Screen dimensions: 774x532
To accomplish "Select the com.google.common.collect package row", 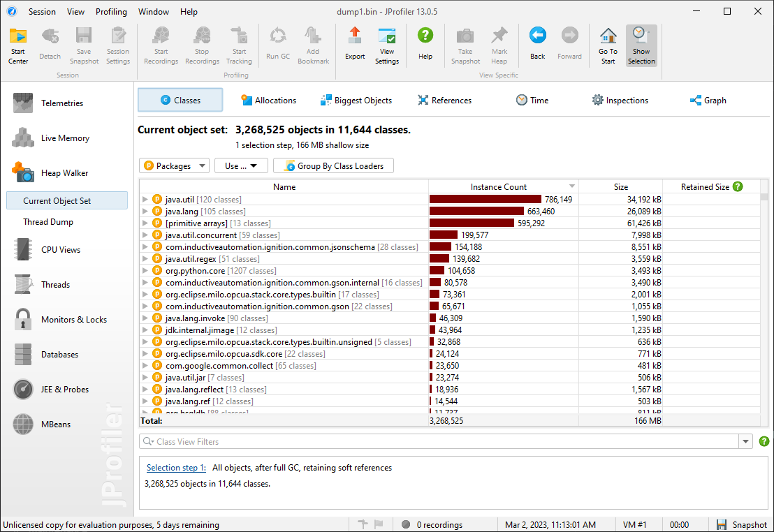I will tap(450, 366).
